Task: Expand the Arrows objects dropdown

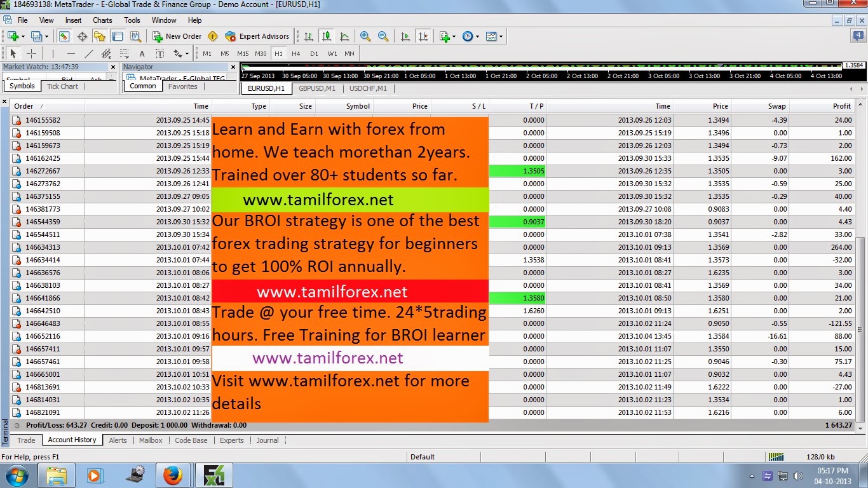Action: pyautogui.click(x=187, y=54)
